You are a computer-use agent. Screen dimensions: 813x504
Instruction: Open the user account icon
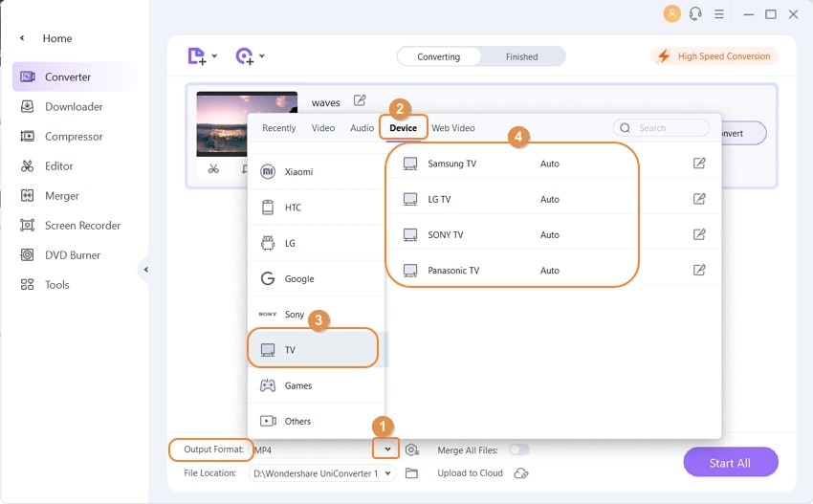click(672, 13)
